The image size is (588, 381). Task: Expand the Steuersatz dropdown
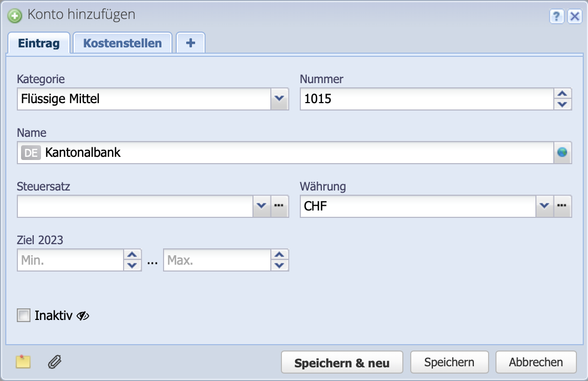click(261, 206)
